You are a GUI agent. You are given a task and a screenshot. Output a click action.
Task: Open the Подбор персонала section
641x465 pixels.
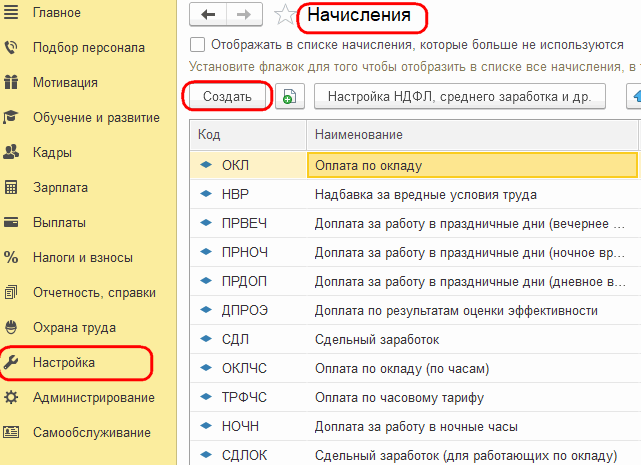[x=89, y=47]
